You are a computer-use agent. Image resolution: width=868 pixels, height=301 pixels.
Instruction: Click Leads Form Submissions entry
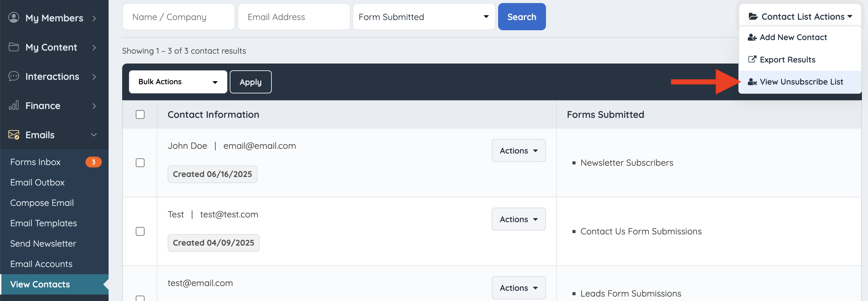[631, 294]
